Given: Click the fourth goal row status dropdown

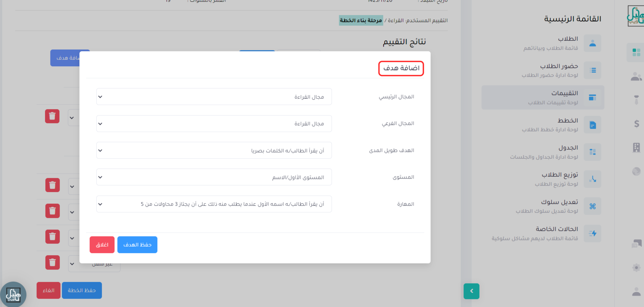Looking at the screenshot, I should (x=74, y=238).
